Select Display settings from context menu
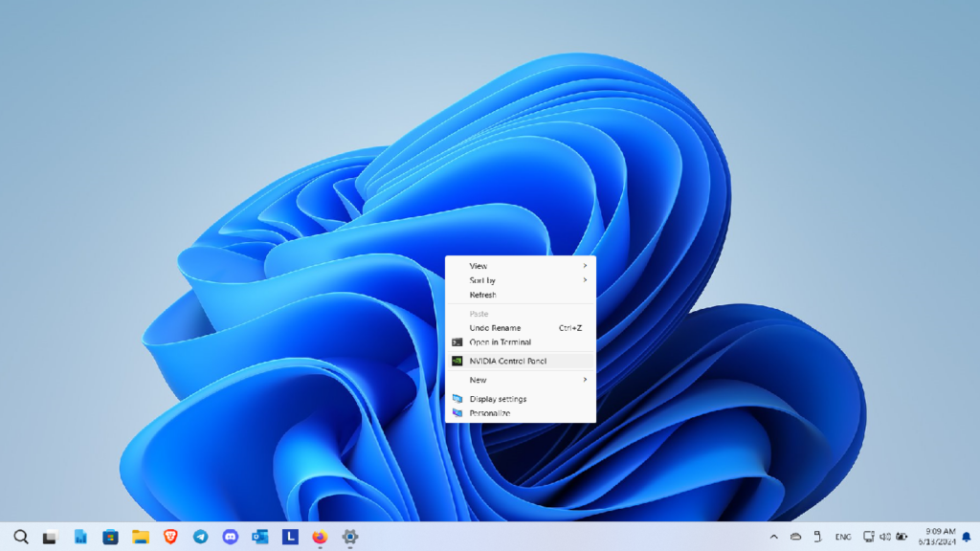Image resolution: width=980 pixels, height=551 pixels. (x=520, y=399)
